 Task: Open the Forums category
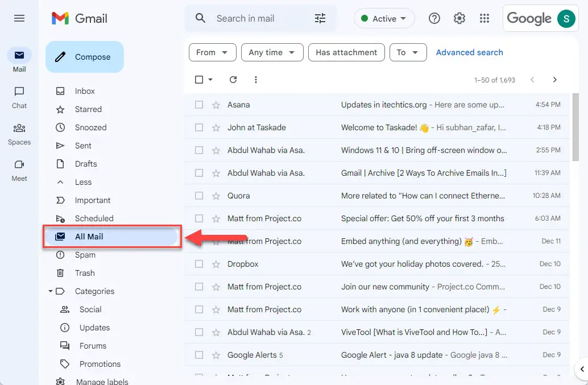pos(93,346)
